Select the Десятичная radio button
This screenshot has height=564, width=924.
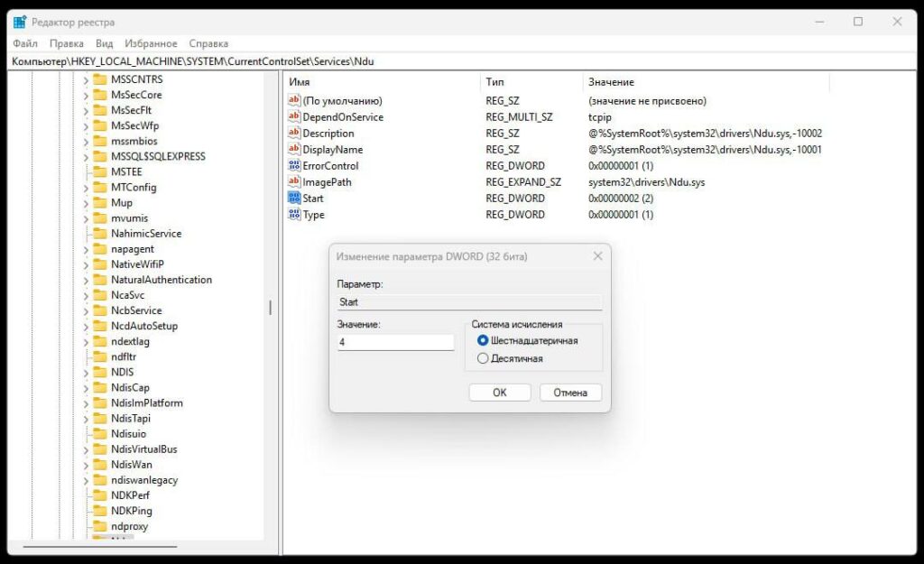click(483, 358)
